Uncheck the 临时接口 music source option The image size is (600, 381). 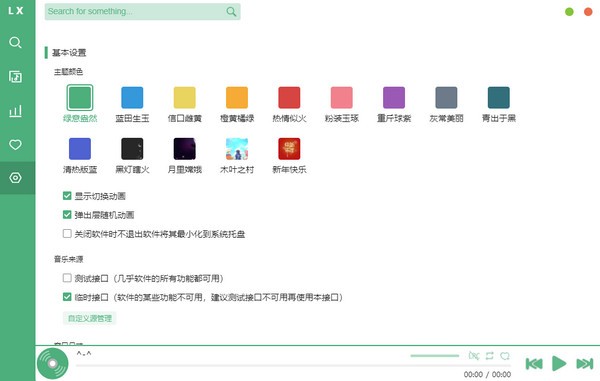[67, 297]
